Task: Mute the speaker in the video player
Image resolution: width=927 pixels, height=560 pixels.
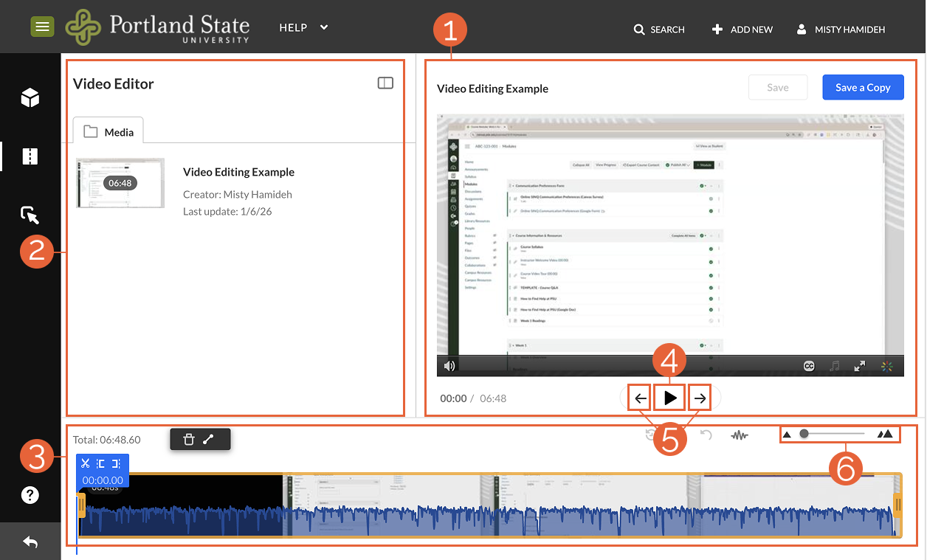Action: 449,365
